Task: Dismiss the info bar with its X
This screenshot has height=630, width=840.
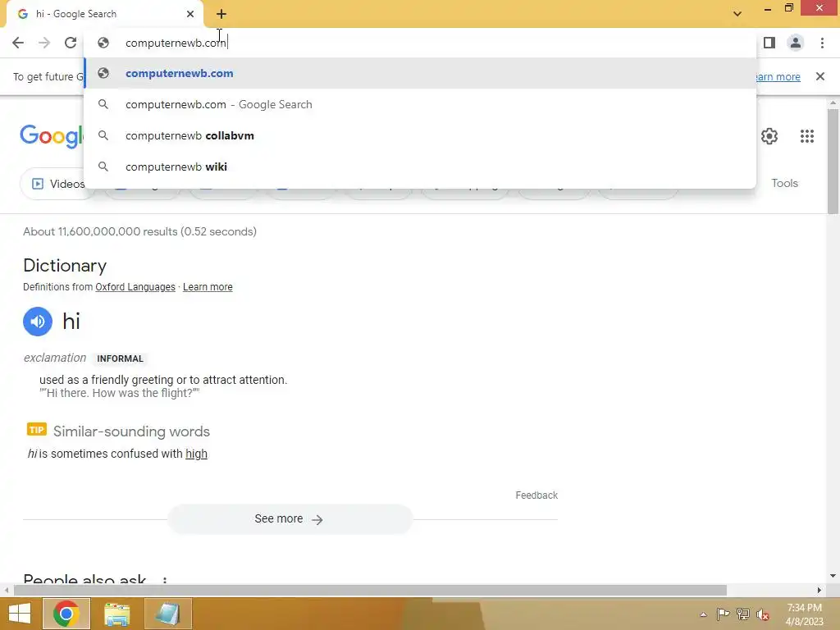Action: 820,76
